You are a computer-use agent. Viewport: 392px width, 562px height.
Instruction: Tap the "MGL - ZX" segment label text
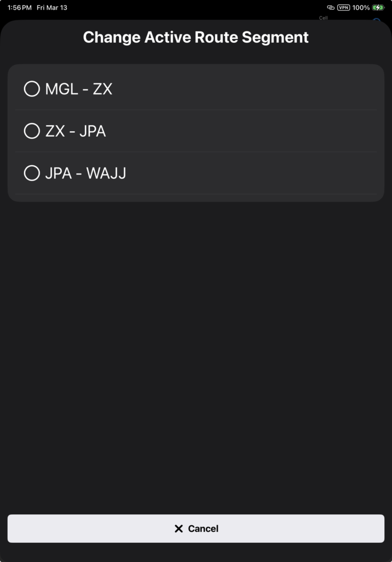78,89
